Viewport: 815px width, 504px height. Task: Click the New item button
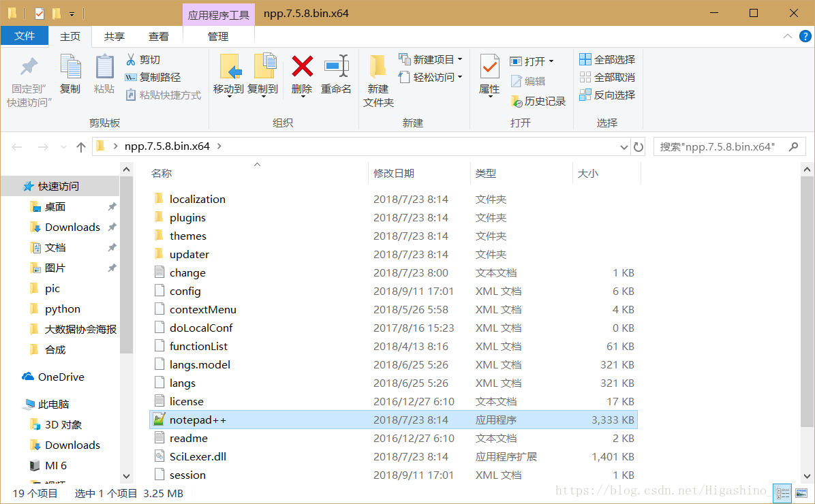click(x=431, y=60)
